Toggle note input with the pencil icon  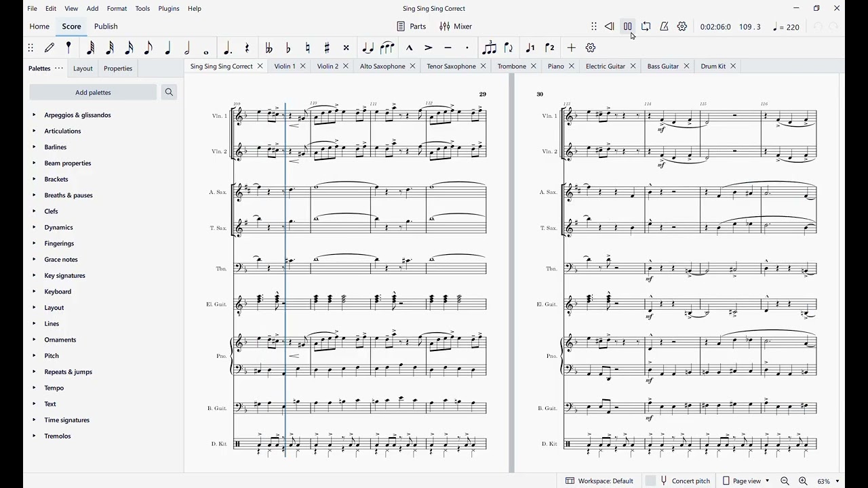[x=50, y=48]
